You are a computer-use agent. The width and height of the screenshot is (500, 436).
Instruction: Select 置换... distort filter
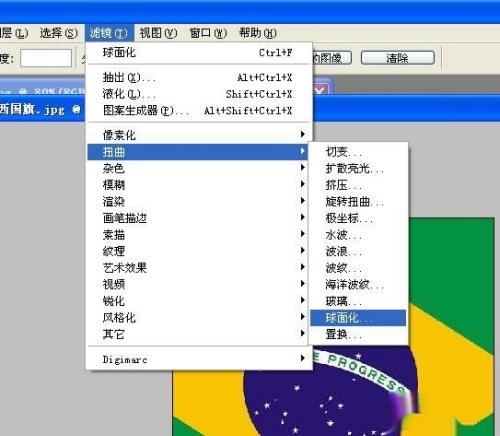[358, 334]
